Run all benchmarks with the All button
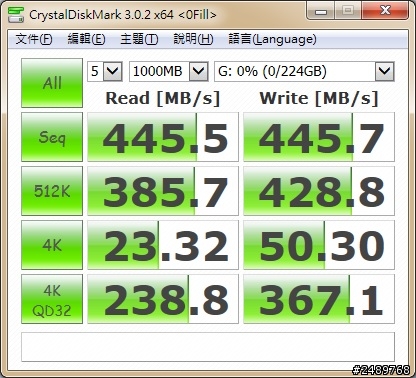The width and height of the screenshot is (416, 378). [x=52, y=83]
